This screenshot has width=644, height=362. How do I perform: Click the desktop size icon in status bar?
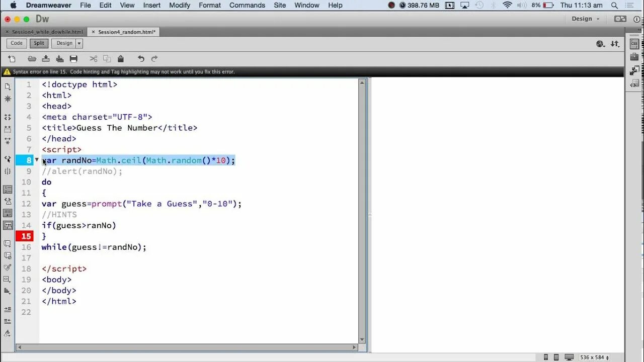pos(569,357)
